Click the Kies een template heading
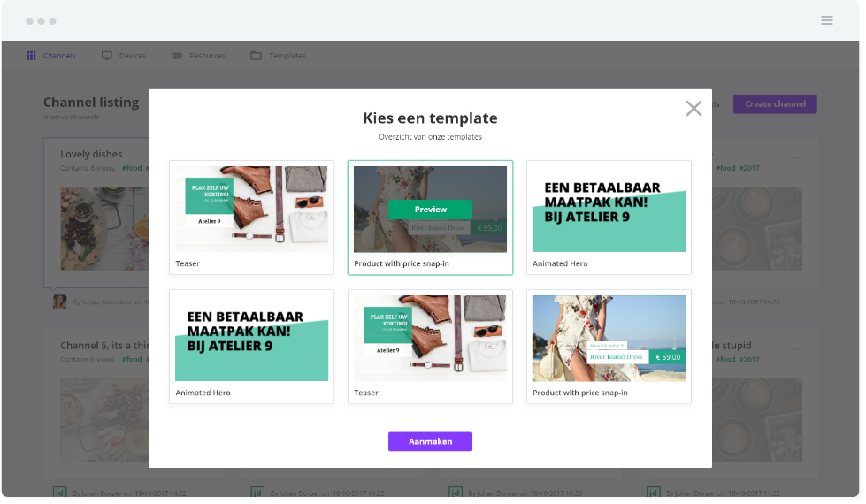 [x=430, y=118]
